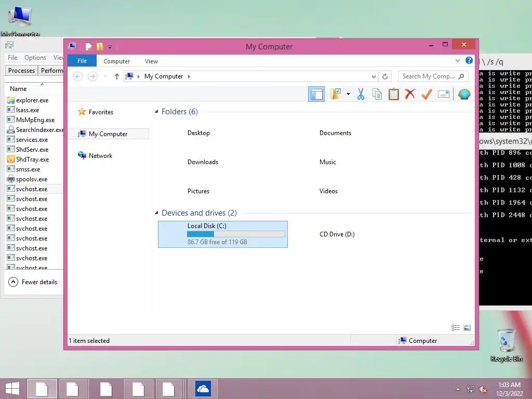
Task: Click the blue shell toolbar icon
Action: [464, 94]
